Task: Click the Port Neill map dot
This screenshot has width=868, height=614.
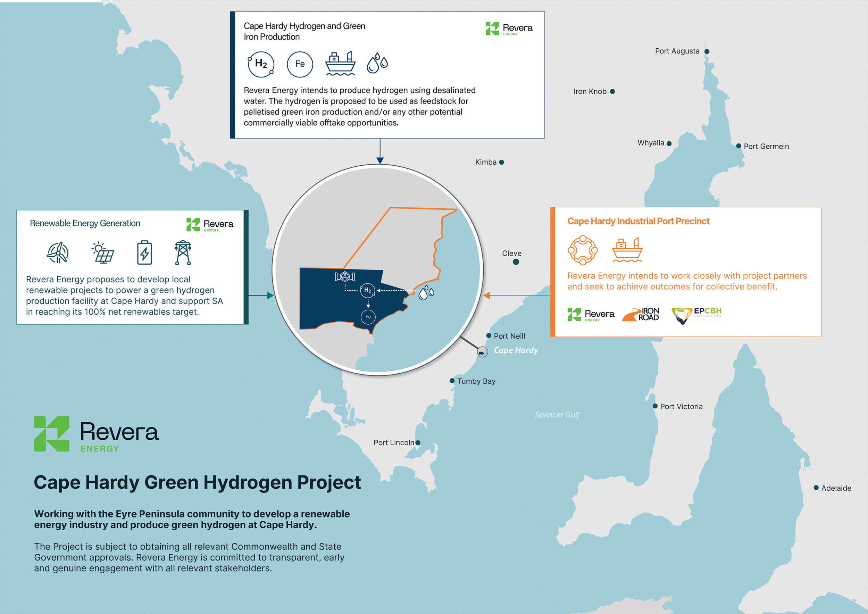Action: (489, 336)
